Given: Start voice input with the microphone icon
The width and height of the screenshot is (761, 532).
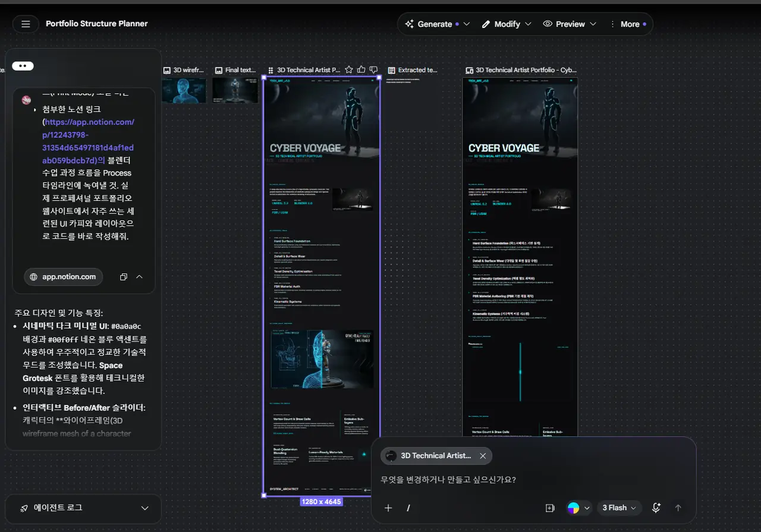Looking at the screenshot, I should (656, 508).
